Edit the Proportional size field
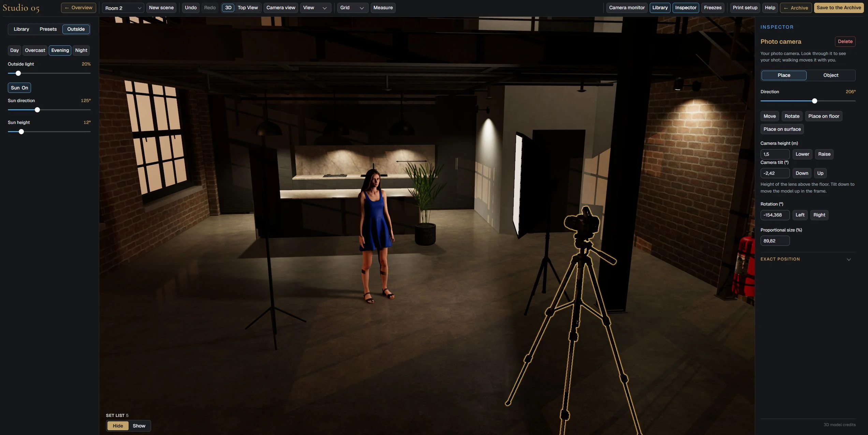Viewport: 868px width, 435px height. [x=775, y=241]
